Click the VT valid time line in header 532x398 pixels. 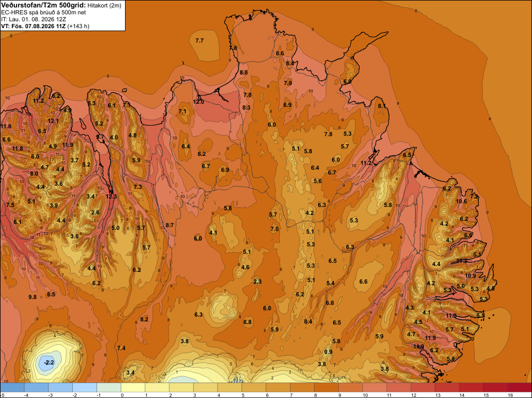click(x=45, y=27)
